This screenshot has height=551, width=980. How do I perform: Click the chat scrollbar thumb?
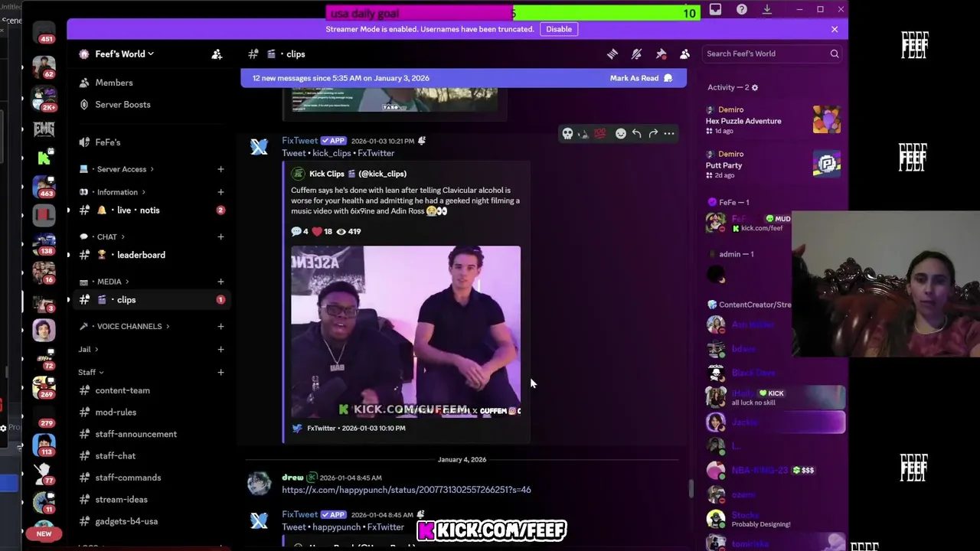pos(691,487)
